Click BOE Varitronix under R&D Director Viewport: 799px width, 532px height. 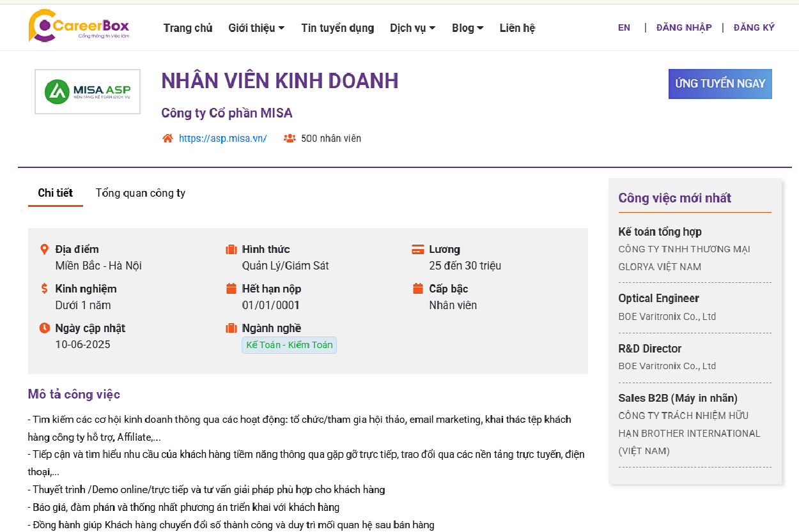(x=667, y=366)
